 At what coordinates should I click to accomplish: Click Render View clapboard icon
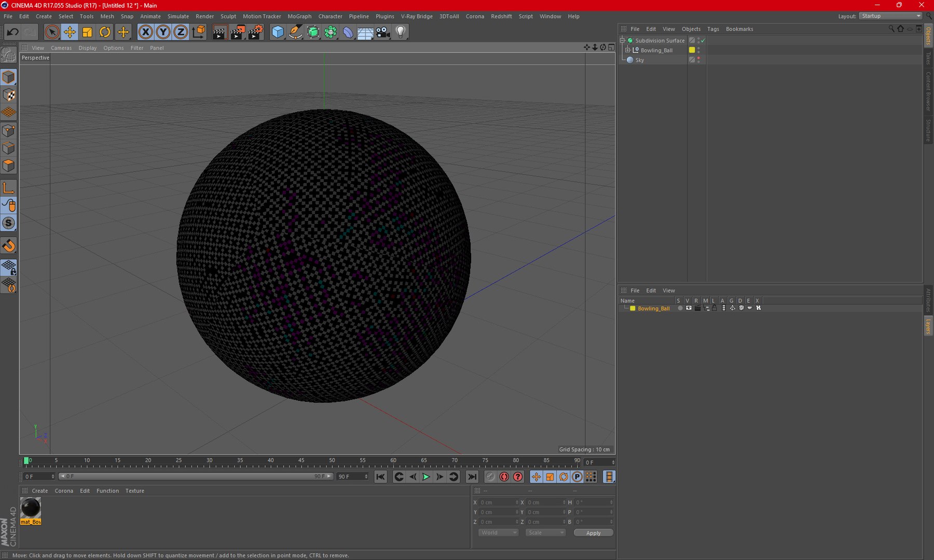coord(219,32)
